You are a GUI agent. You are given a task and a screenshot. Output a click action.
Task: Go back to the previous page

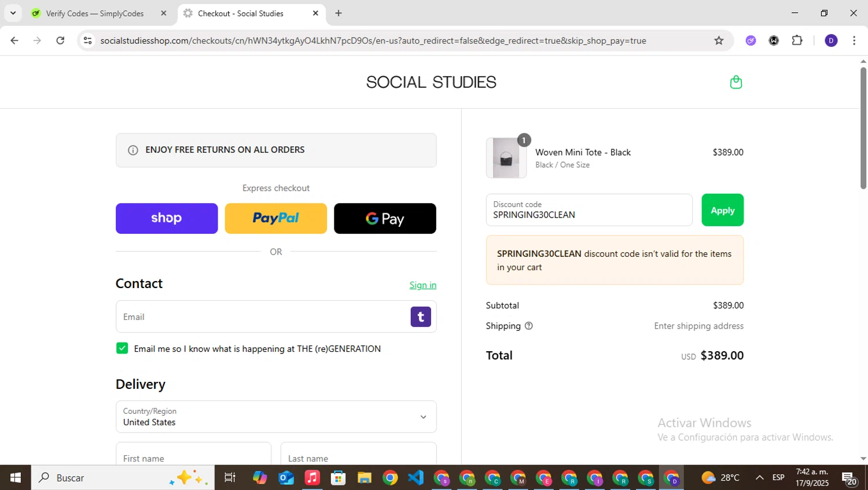(14, 40)
